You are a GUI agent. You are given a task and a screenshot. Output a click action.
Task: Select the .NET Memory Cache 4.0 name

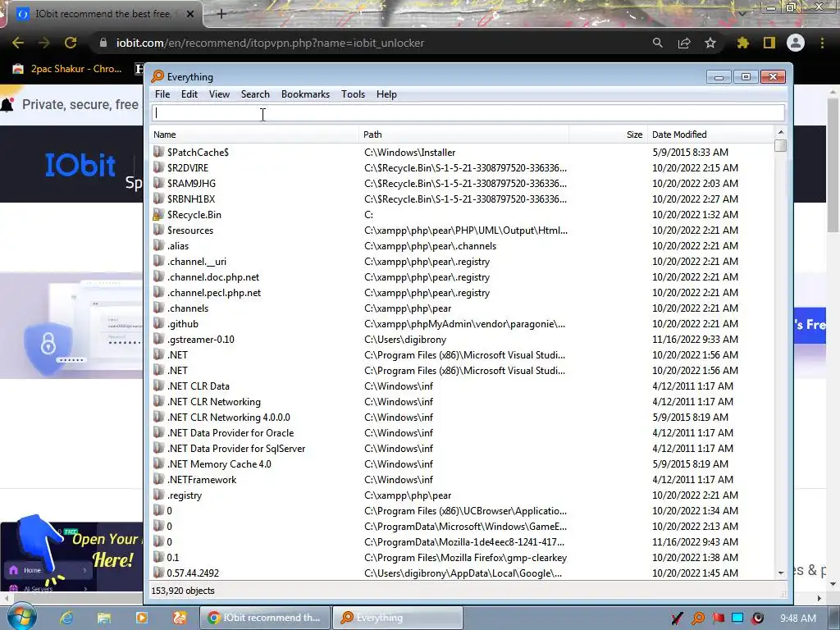point(219,464)
